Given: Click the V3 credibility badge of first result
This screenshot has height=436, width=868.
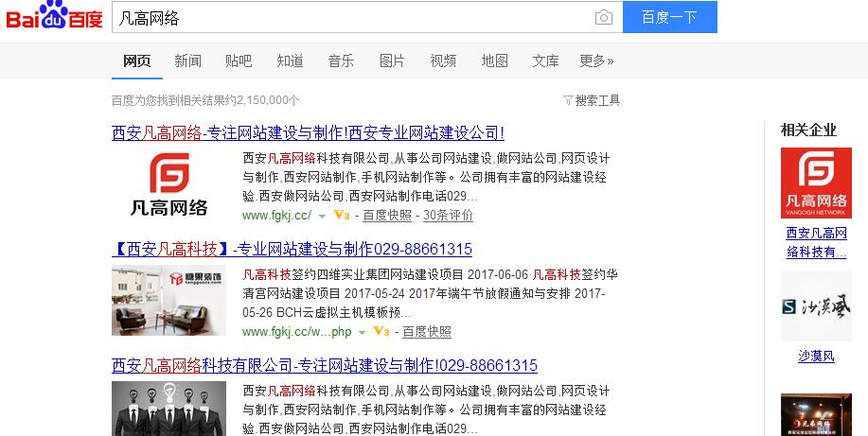Looking at the screenshot, I should click(342, 216).
